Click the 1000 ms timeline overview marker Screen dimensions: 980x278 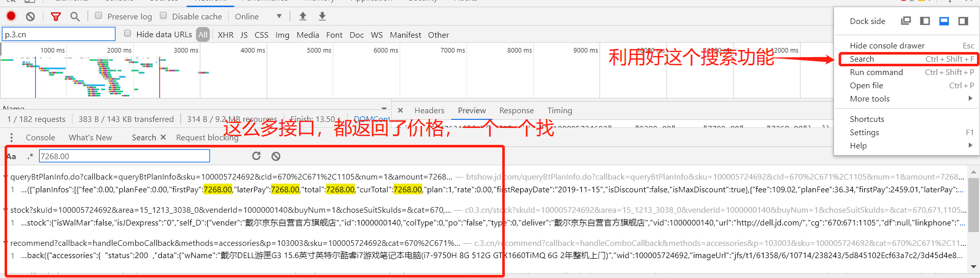pos(53,50)
